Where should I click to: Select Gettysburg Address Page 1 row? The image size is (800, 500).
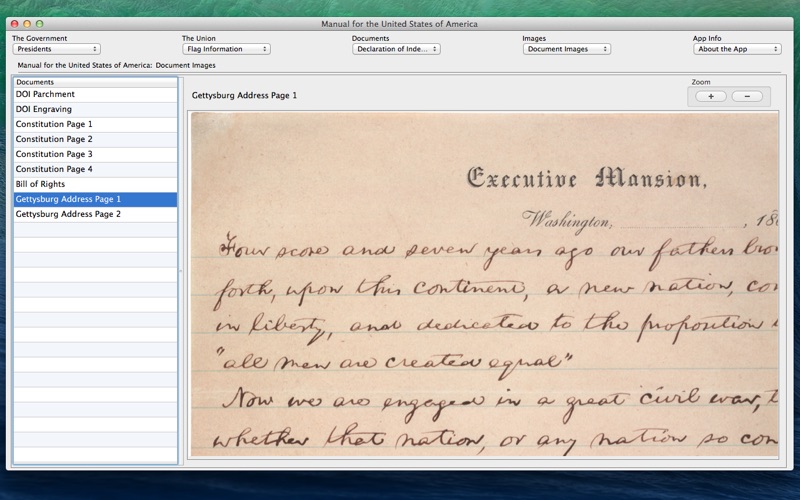click(x=95, y=199)
